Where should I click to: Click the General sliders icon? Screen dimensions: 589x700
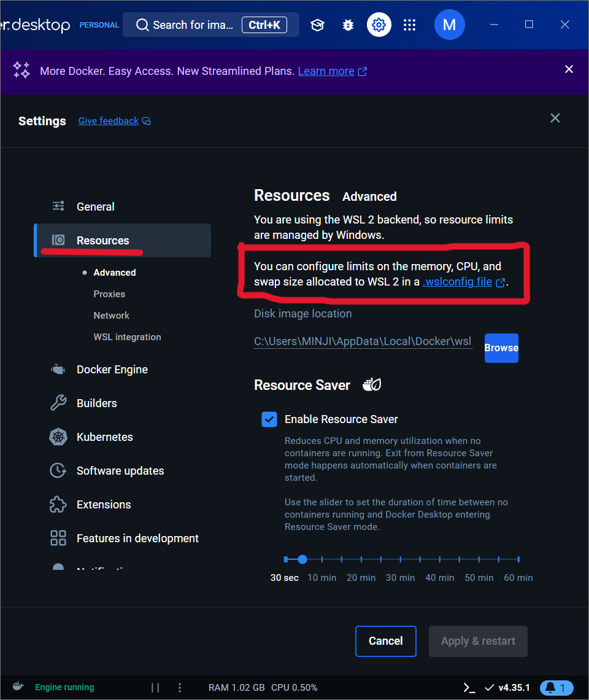[x=58, y=206]
